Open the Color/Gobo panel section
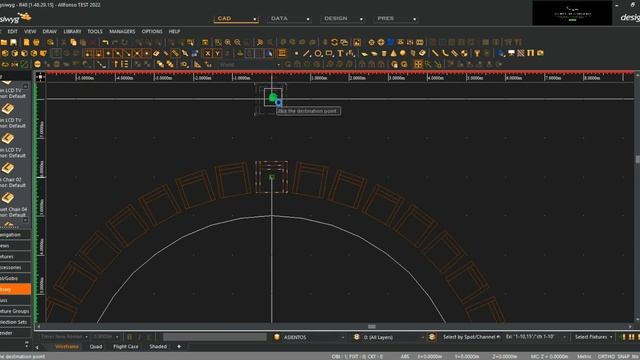 [x=16, y=278]
